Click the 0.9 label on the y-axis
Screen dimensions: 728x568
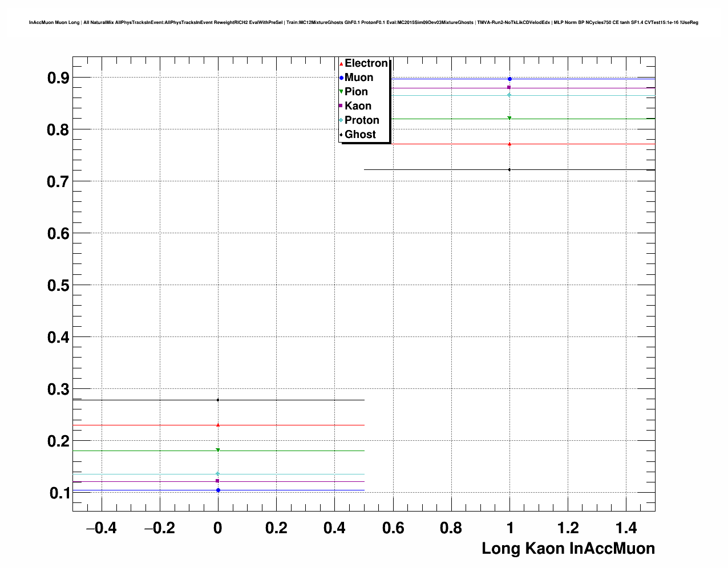click(x=58, y=78)
